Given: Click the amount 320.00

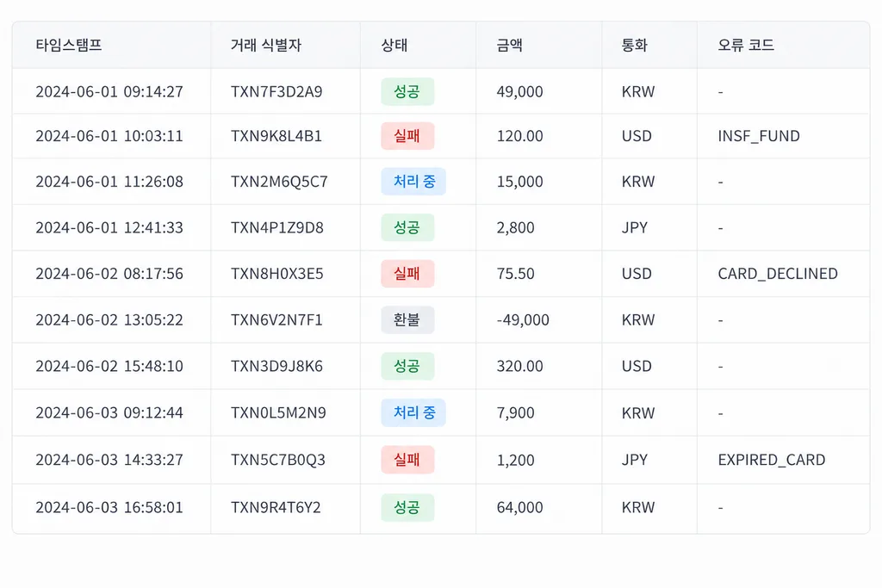Looking at the screenshot, I should point(519,366).
